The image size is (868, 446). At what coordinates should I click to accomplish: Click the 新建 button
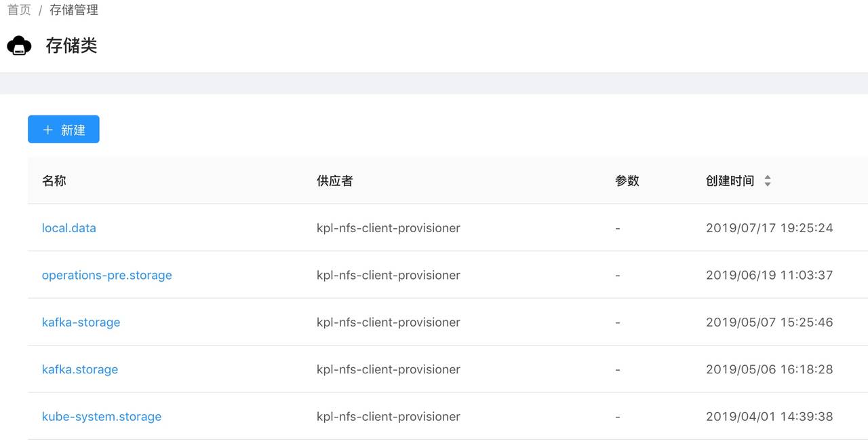64,130
